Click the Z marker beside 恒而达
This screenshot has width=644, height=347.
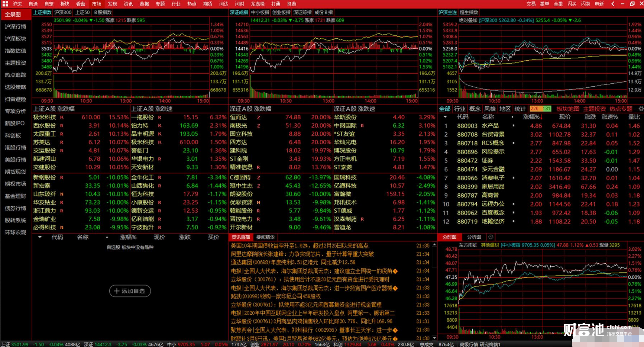tap(258, 117)
